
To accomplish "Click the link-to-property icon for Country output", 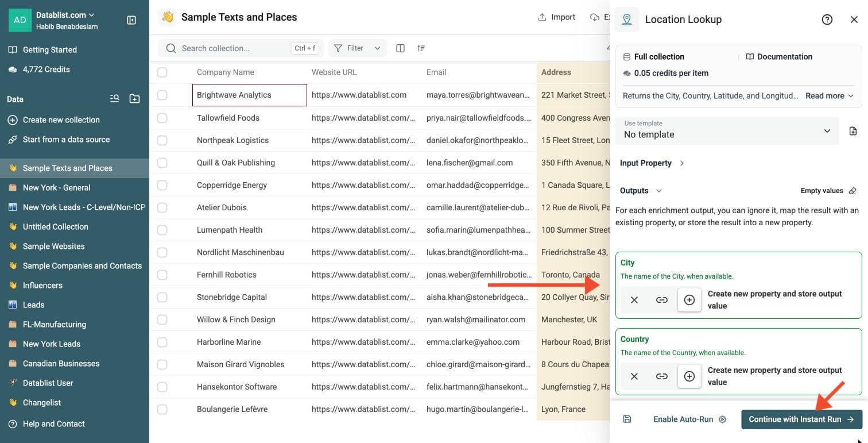I will pyautogui.click(x=662, y=376).
